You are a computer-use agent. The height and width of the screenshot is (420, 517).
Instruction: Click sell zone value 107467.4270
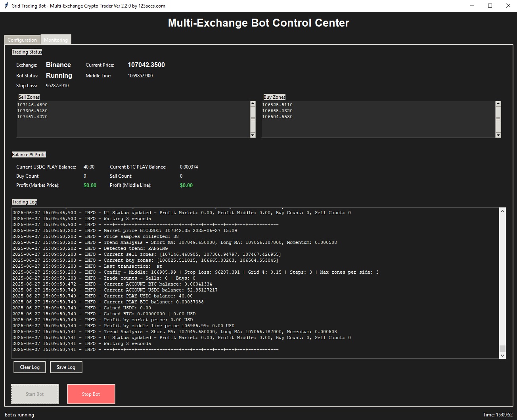pyautogui.click(x=32, y=117)
